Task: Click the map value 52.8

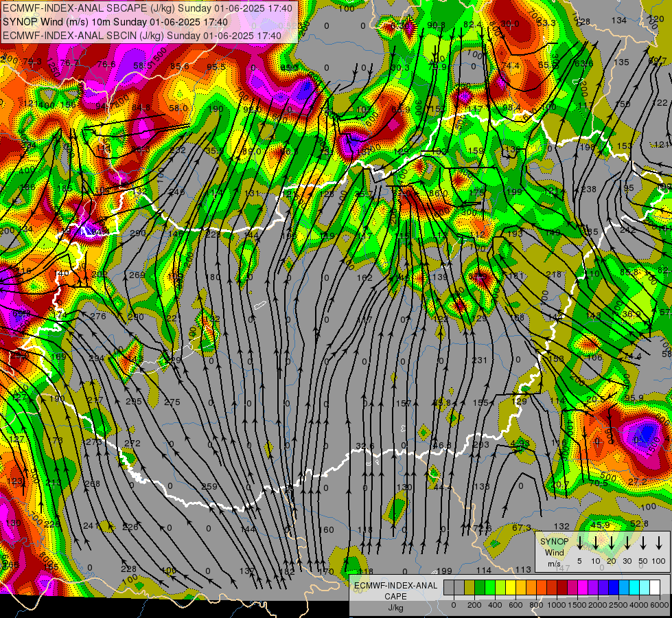Action: click(640, 524)
